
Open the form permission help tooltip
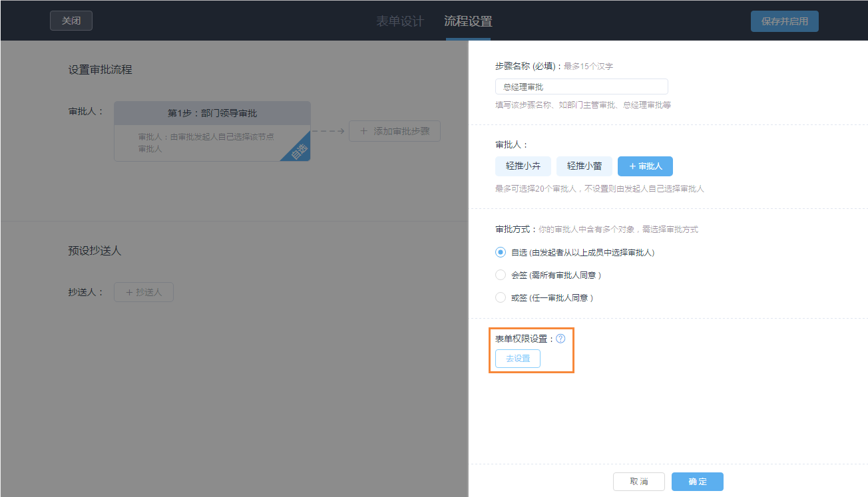pyautogui.click(x=561, y=338)
